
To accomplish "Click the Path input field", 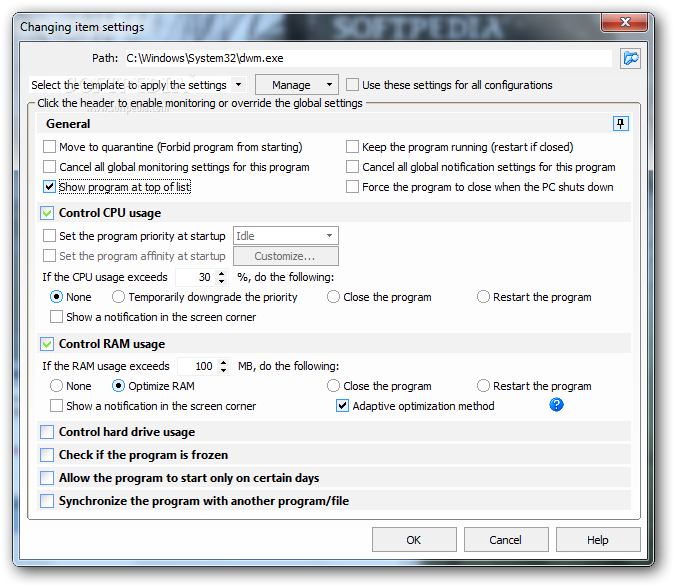I will coord(368,58).
